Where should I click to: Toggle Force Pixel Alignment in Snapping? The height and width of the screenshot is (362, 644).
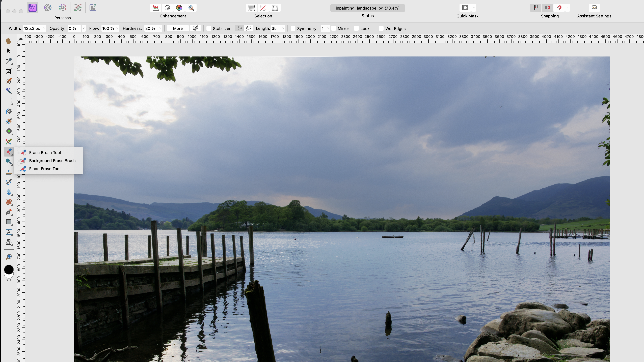coord(536,8)
